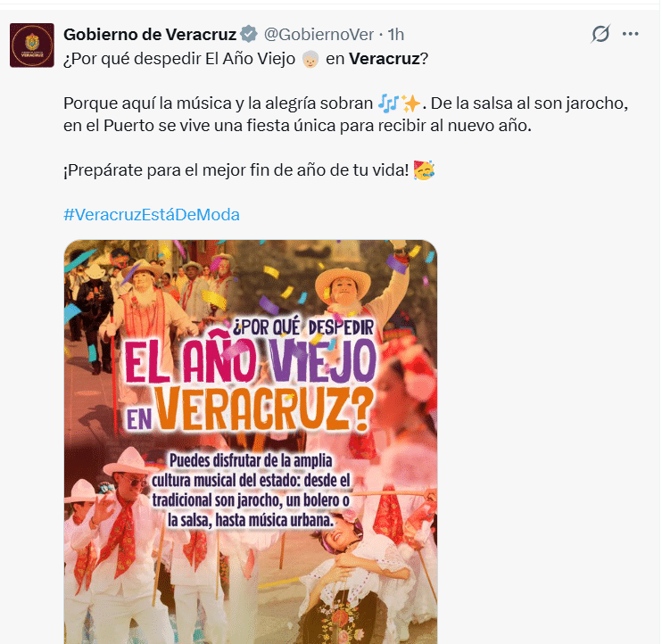Click the sparkles emoji after the music notes
662x644 pixels.
click(x=410, y=103)
